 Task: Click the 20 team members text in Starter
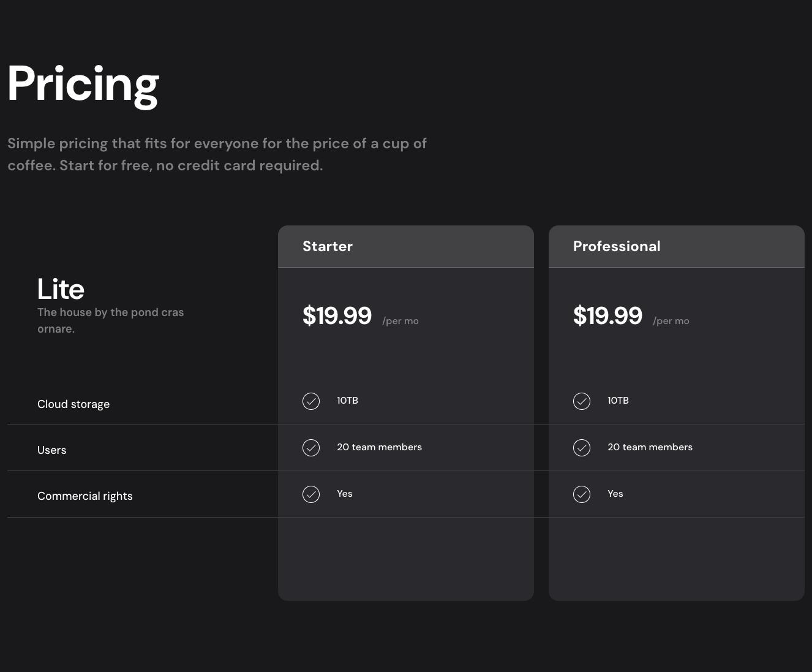point(379,447)
